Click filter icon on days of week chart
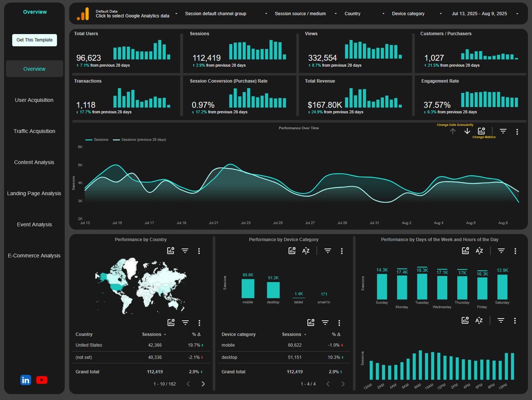Viewport: 532px width, 400px height. point(501,251)
